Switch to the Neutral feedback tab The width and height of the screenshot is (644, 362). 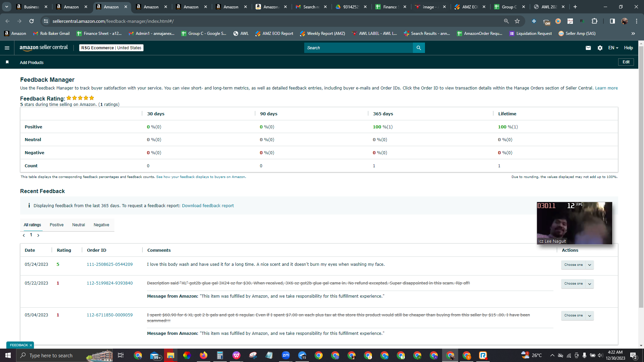click(78, 225)
